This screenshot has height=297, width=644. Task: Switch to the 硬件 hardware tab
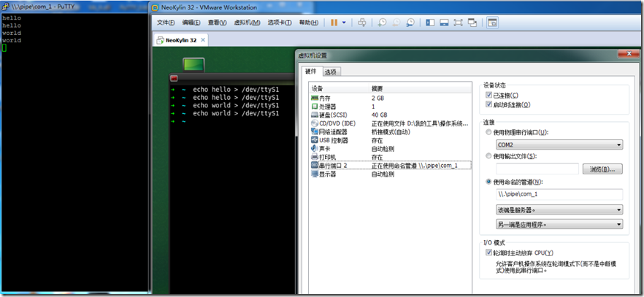(311, 71)
